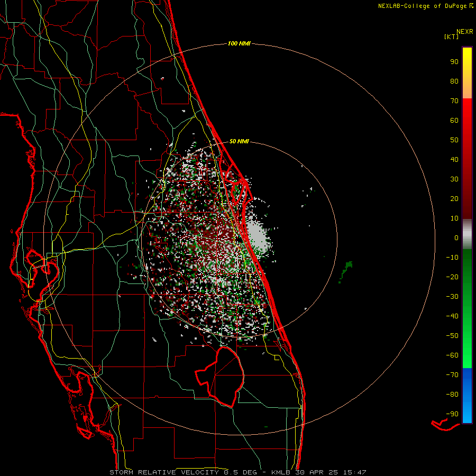Click the NEXR label above the color scale

[x=465, y=32]
